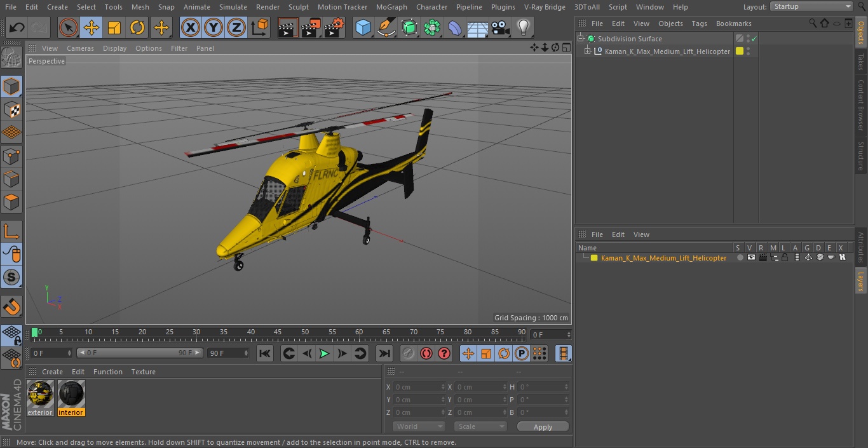Switch to Edges mode
The width and height of the screenshot is (868, 448).
click(x=11, y=179)
